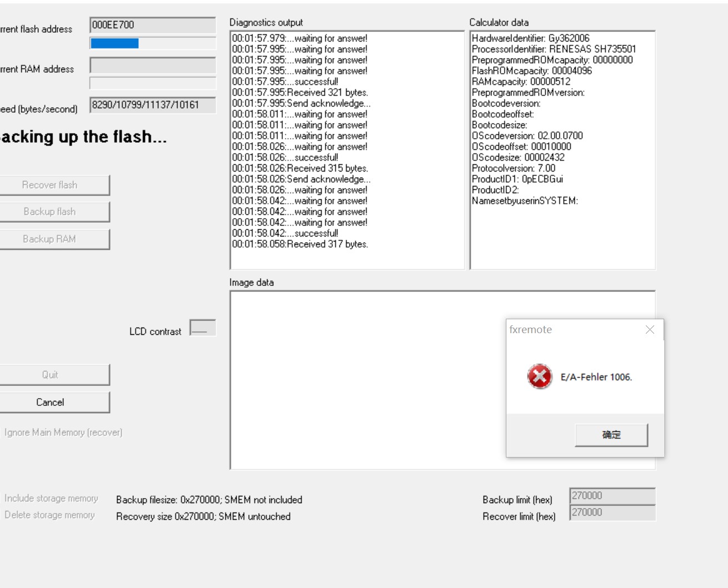
Task: Click the flash address progress bar
Action: (153, 43)
